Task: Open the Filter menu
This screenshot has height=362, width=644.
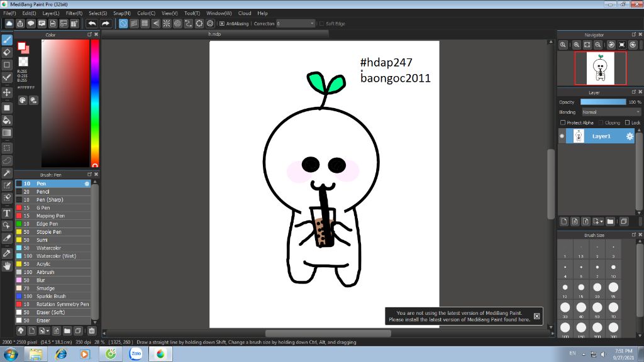Action: (74, 13)
